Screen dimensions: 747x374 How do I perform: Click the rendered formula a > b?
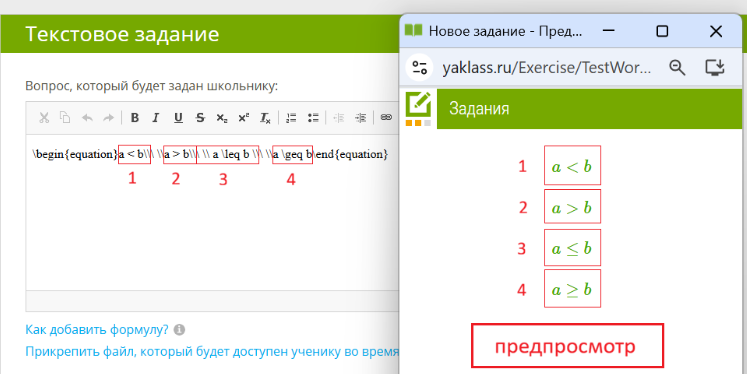pos(572,207)
